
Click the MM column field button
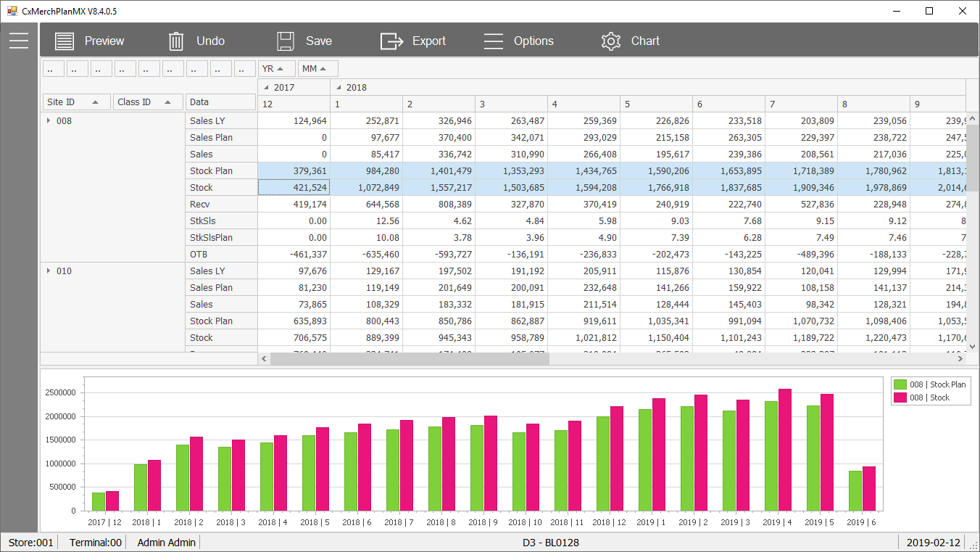click(x=318, y=69)
